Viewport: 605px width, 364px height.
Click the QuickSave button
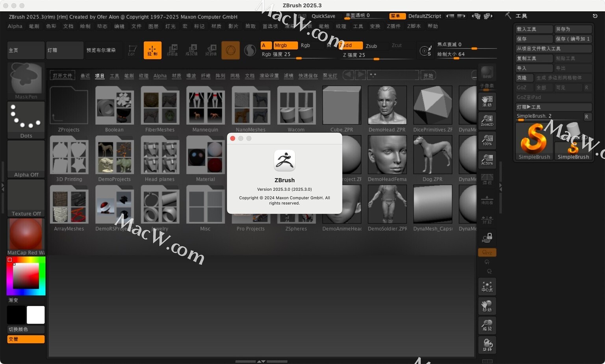click(323, 16)
